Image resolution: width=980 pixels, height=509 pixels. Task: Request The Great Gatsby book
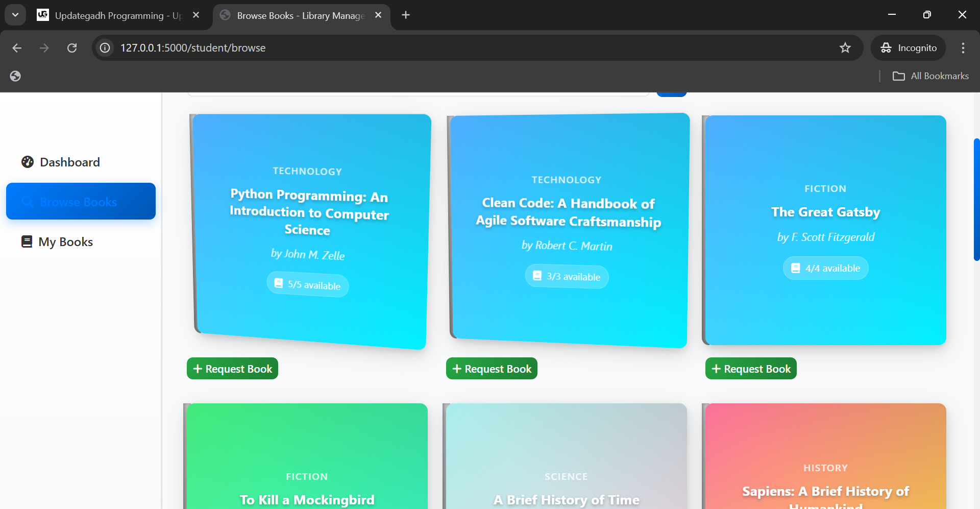coord(751,369)
